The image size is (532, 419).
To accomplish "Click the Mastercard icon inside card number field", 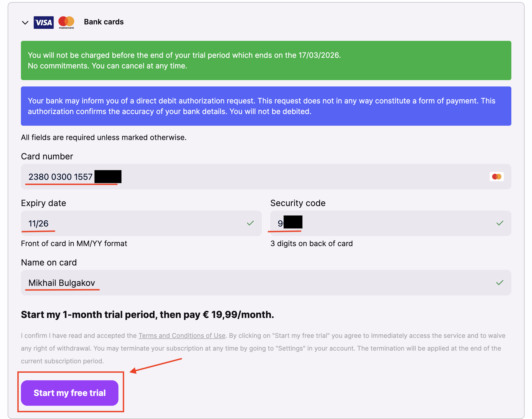I will [496, 177].
